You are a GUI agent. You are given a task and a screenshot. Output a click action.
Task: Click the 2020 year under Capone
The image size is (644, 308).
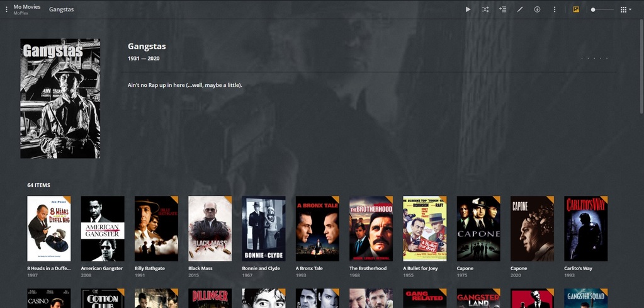pyautogui.click(x=516, y=275)
